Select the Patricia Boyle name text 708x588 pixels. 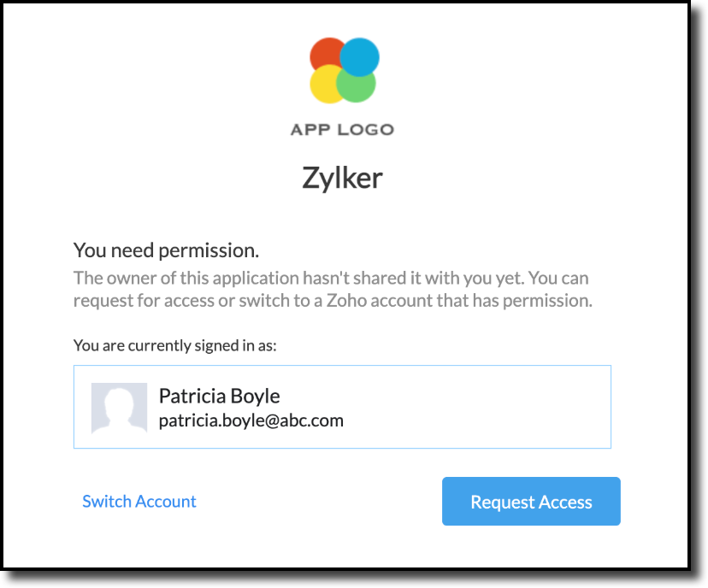coord(219,396)
